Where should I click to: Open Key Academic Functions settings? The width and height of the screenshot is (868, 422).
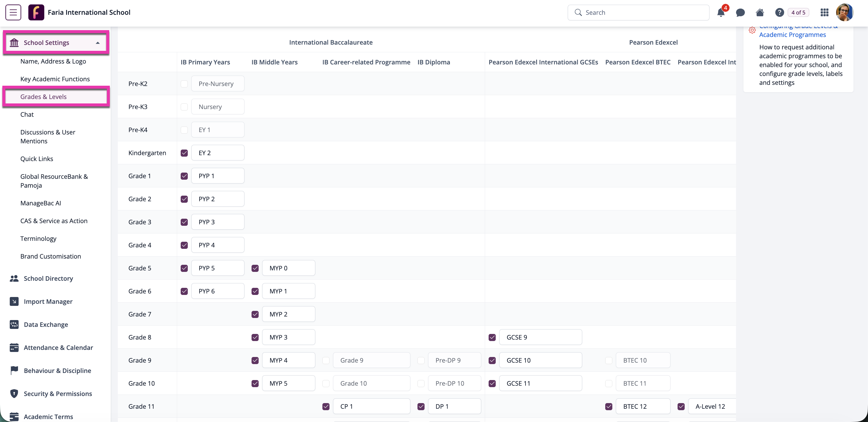[x=55, y=79]
